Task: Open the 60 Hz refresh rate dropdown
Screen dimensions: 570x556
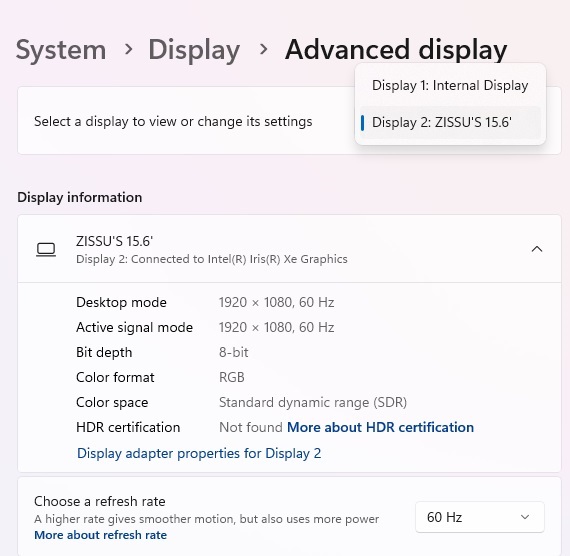Action: pyautogui.click(x=479, y=517)
